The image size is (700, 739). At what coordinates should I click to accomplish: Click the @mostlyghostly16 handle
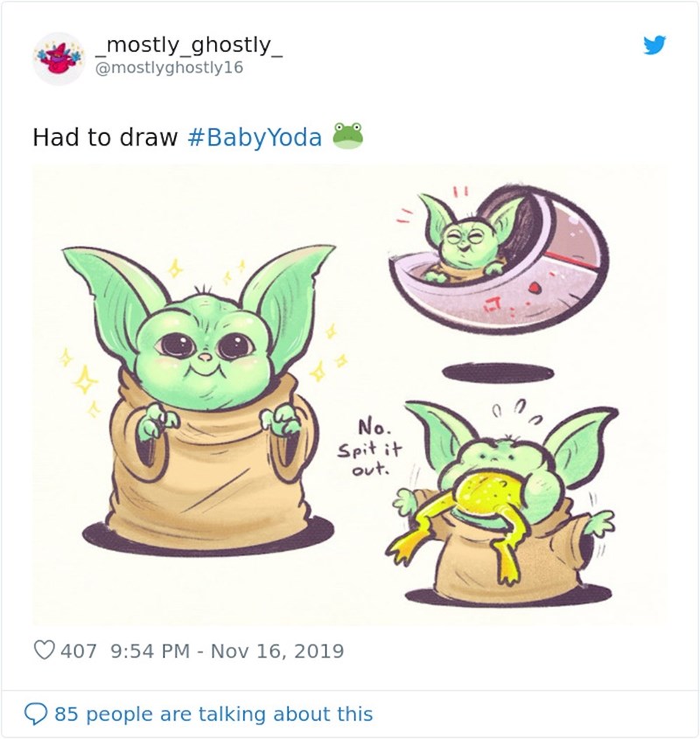(175, 67)
